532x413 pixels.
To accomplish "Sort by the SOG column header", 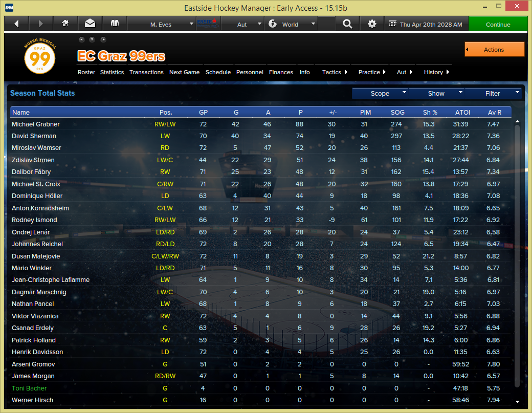I will (x=397, y=112).
